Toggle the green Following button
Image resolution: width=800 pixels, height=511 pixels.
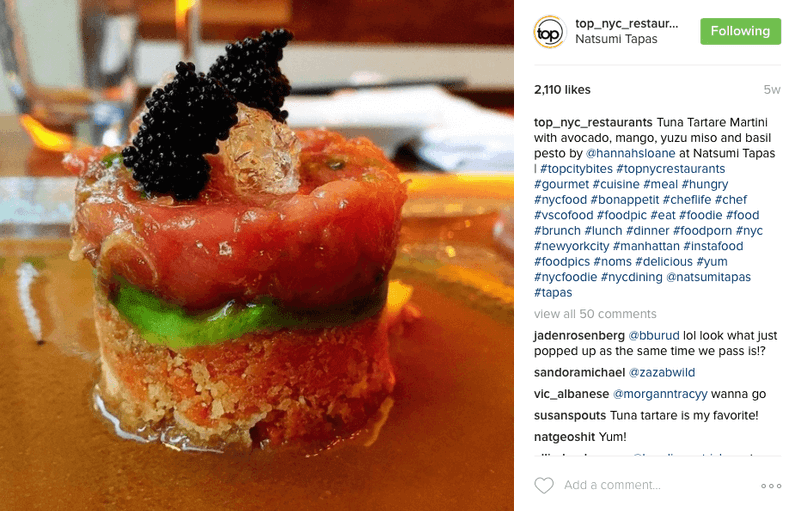pos(740,31)
